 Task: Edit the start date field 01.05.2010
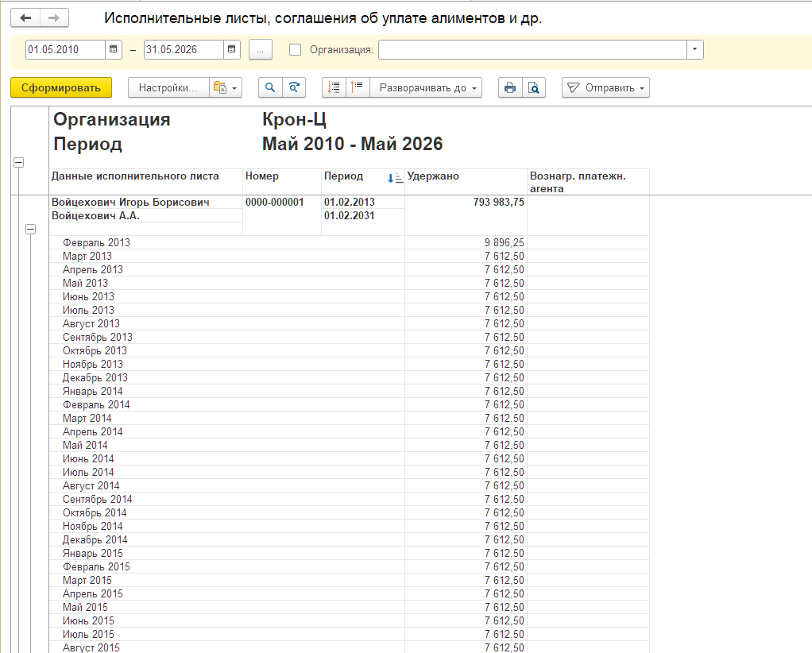pos(65,50)
